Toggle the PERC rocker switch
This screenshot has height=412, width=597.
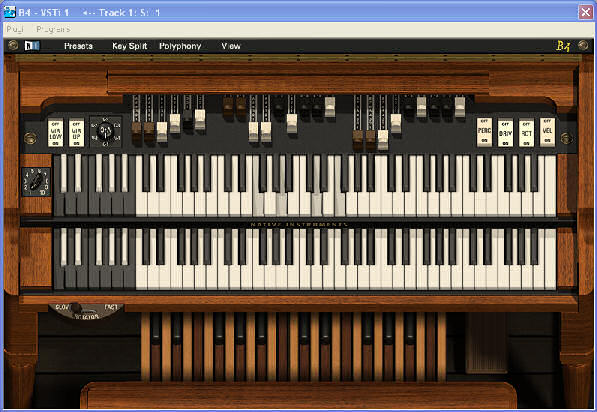click(484, 132)
